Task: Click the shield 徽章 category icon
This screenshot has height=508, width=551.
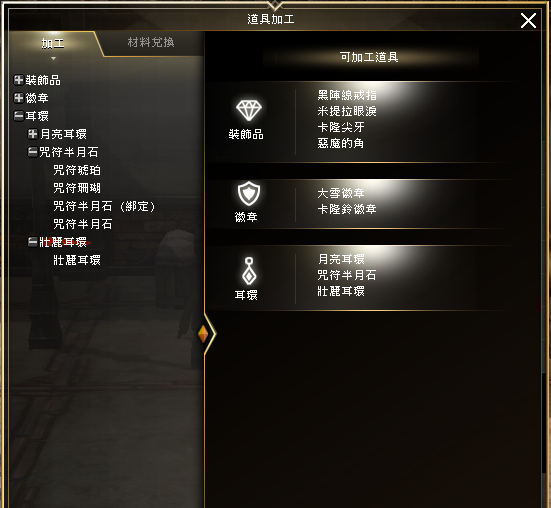Action: [249, 194]
